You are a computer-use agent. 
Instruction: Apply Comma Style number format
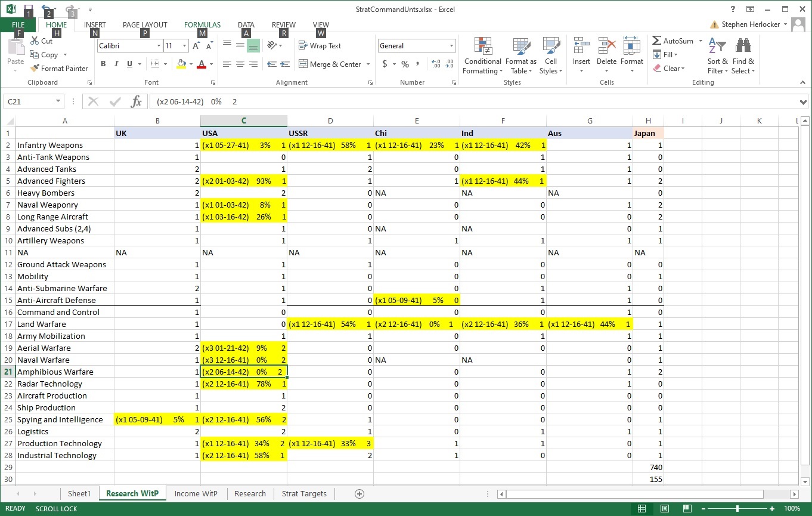coord(418,64)
